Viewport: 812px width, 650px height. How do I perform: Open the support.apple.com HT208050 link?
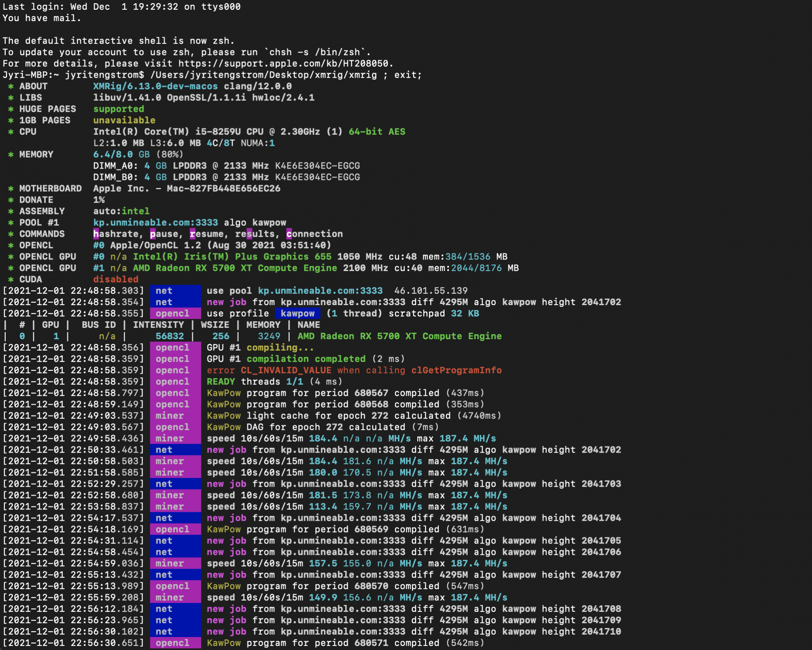pyautogui.click(x=283, y=64)
